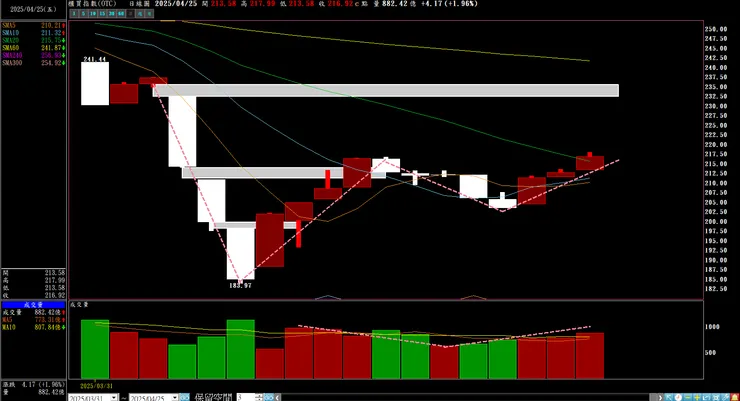740x401 pixels.
Task: Click the last red volume bar
Action: (590, 356)
